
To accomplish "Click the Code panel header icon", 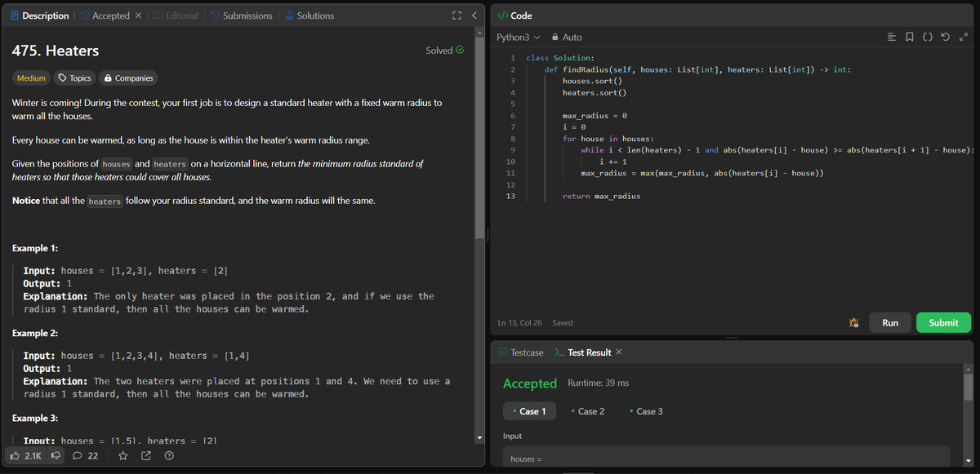I will (503, 16).
